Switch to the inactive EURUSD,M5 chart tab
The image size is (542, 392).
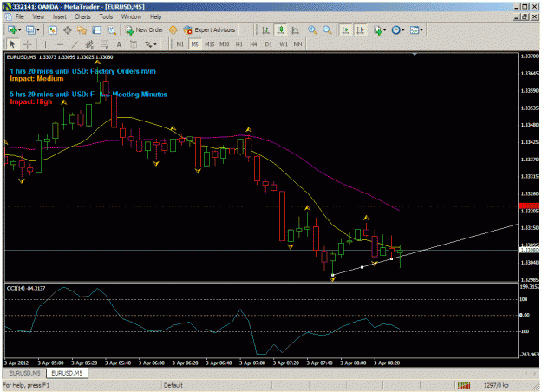coord(24,373)
